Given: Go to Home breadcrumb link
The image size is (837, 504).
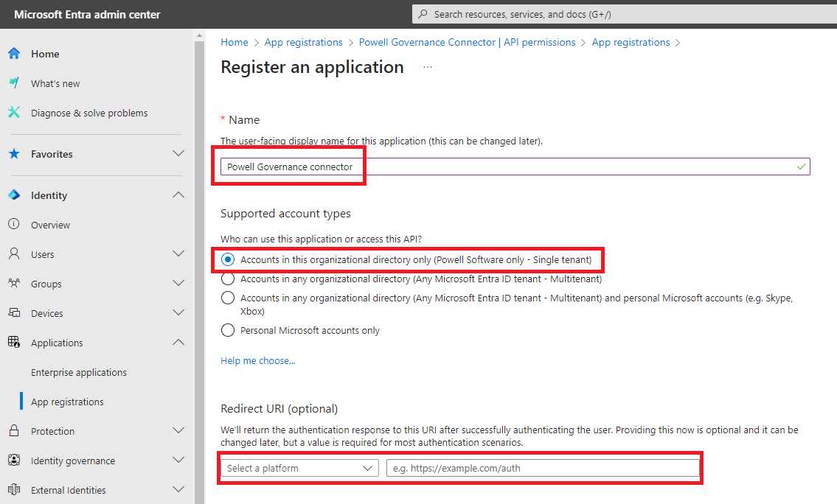Looking at the screenshot, I should tap(235, 42).
